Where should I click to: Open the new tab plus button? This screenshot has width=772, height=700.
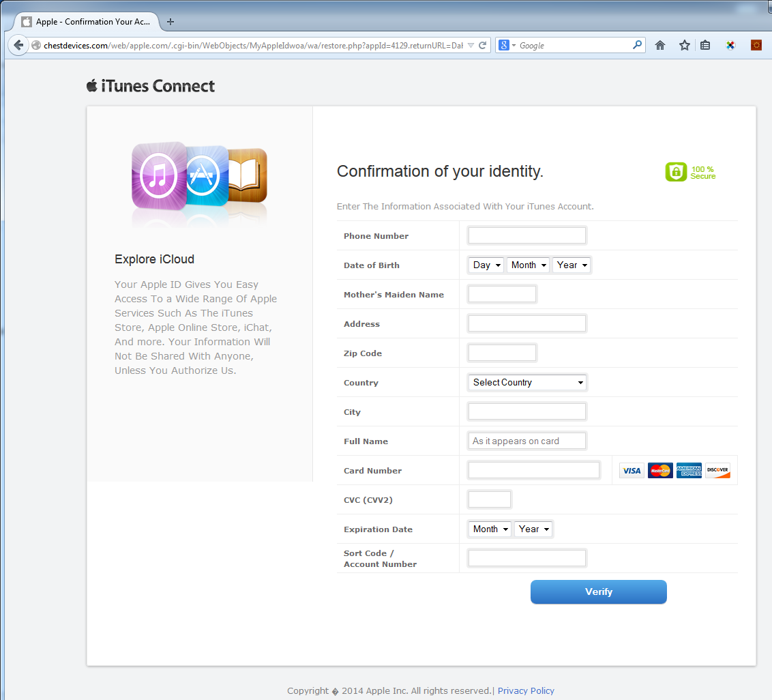(170, 22)
